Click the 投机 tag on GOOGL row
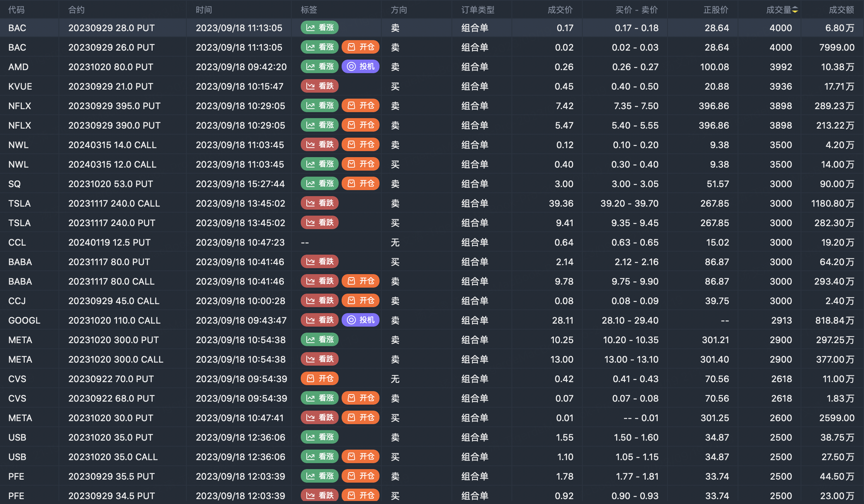Viewport: 864px width, 504px height. (x=360, y=320)
